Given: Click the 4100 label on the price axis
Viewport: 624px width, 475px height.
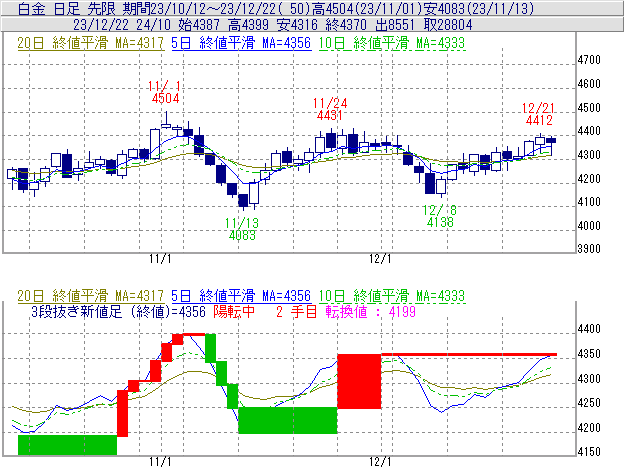Looking at the screenshot, I should [x=589, y=202].
